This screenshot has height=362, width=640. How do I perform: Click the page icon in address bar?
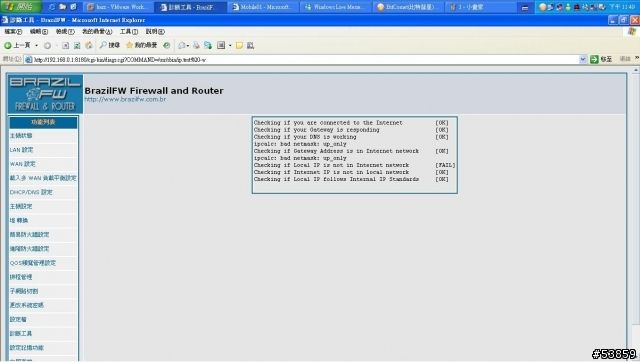click(x=28, y=60)
